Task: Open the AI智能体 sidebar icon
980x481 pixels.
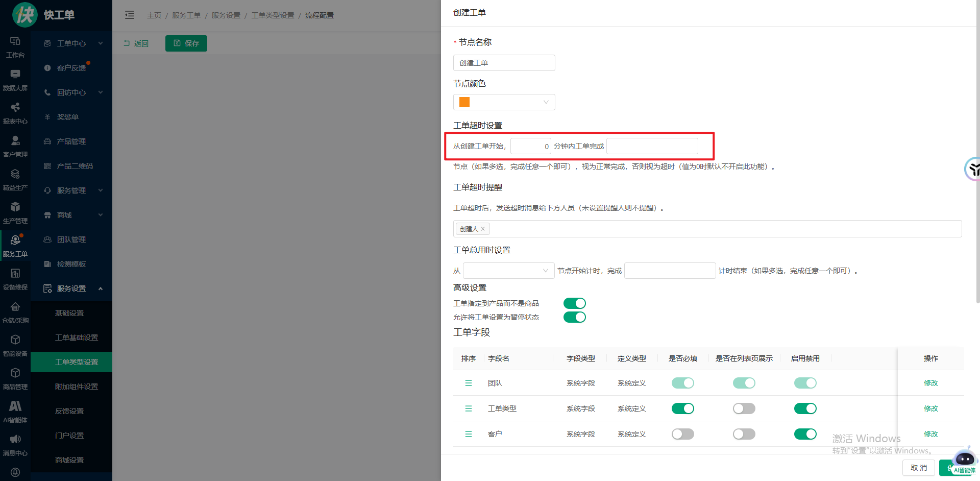Action: (15, 406)
